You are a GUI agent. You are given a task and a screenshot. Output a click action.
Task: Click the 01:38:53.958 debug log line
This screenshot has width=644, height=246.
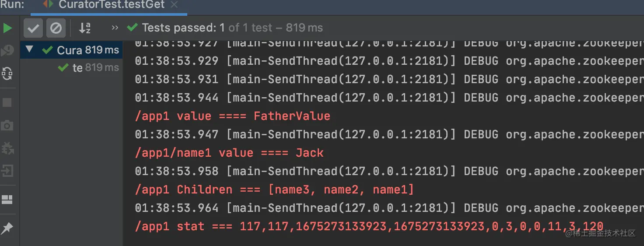pyautogui.click(x=389, y=171)
